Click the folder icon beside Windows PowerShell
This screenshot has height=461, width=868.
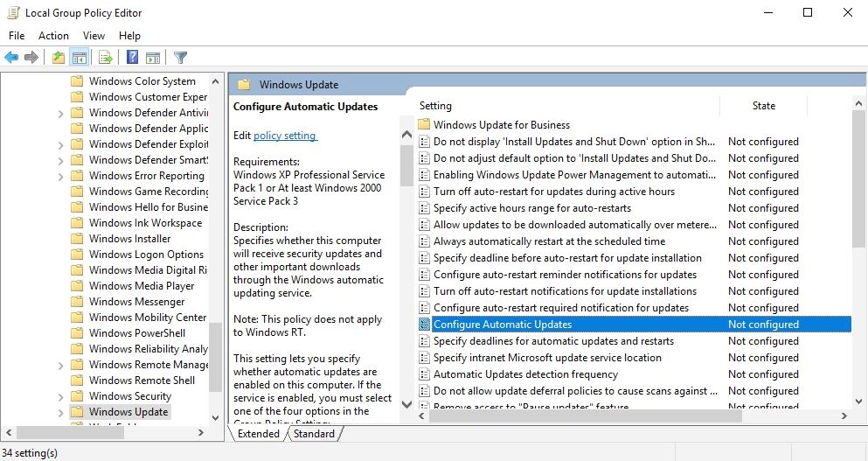(x=77, y=333)
